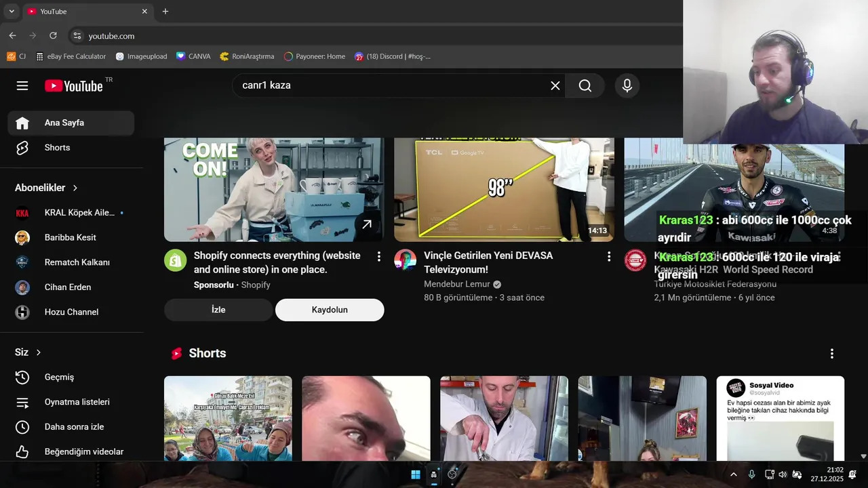Viewport: 868px width, 488px height.
Task: Open the Hozu Channel subscription
Action: point(71,312)
